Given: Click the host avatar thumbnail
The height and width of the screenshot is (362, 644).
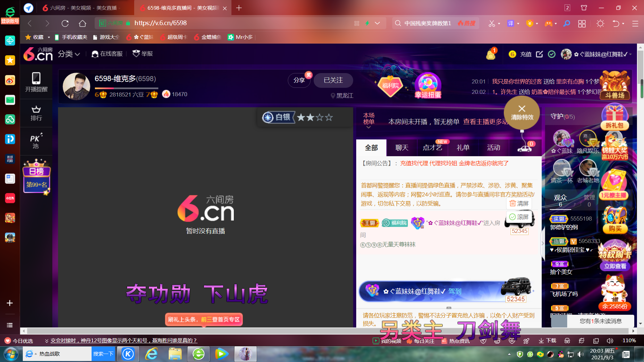Looking at the screenshot, I should [x=76, y=86].
